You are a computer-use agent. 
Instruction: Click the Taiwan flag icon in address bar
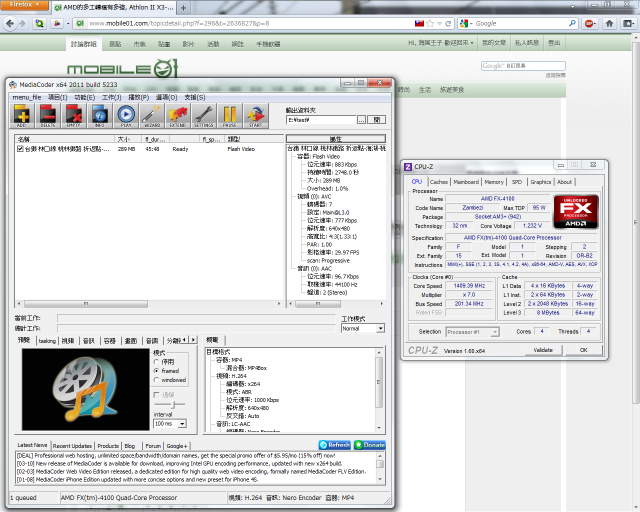(420, 23)
